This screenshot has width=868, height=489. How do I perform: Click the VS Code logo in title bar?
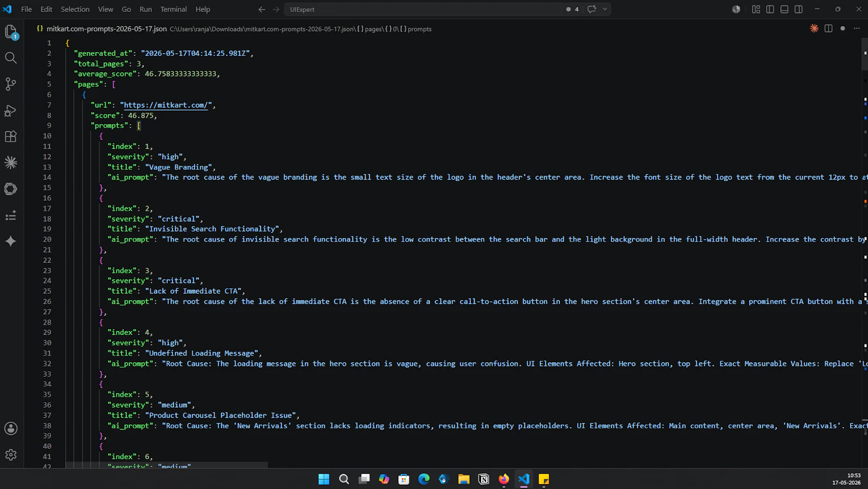click(x=7, y=9)
